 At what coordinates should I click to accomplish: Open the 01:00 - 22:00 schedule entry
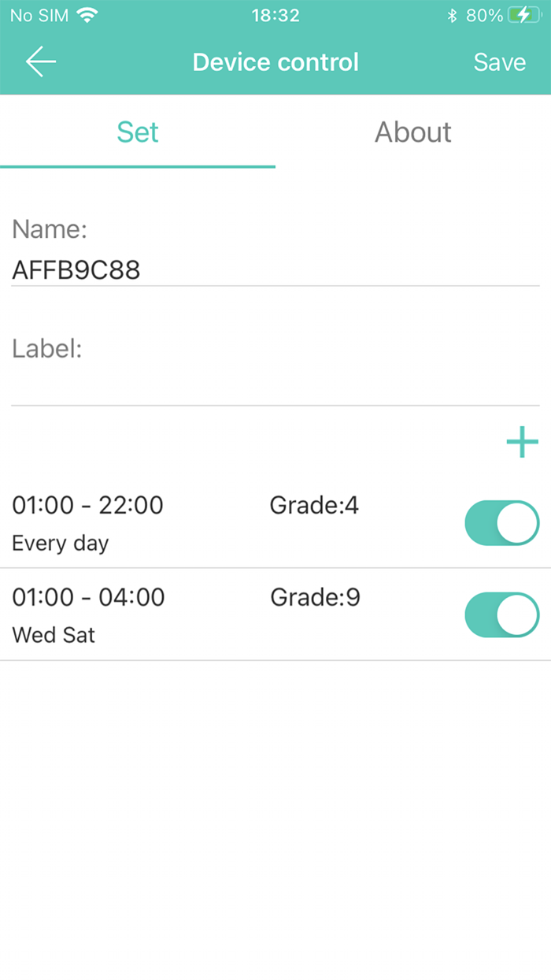click(88, 505)
